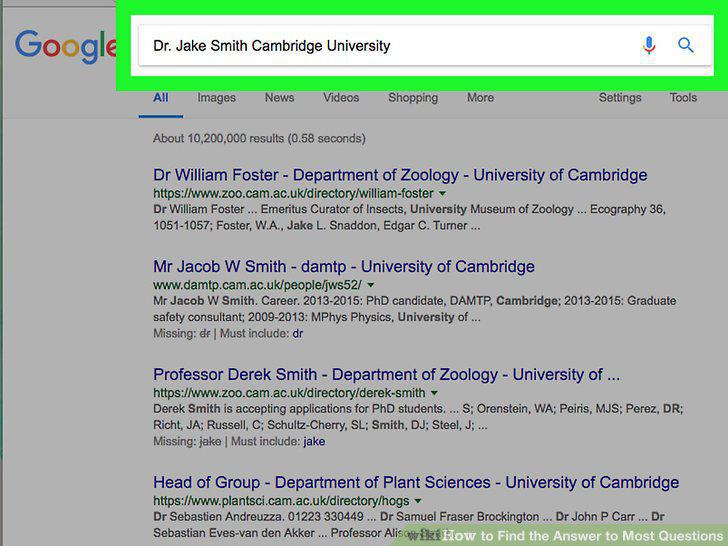This screenshot has height=546, width=728.
Task: Click the 'Dr Sebastien Andreuzza' snippet text
Action: (x=217, y=516)
